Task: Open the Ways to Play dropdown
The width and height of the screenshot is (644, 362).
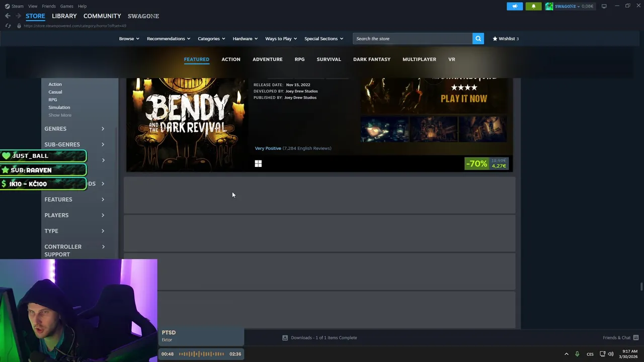Action: coord(281,39)
